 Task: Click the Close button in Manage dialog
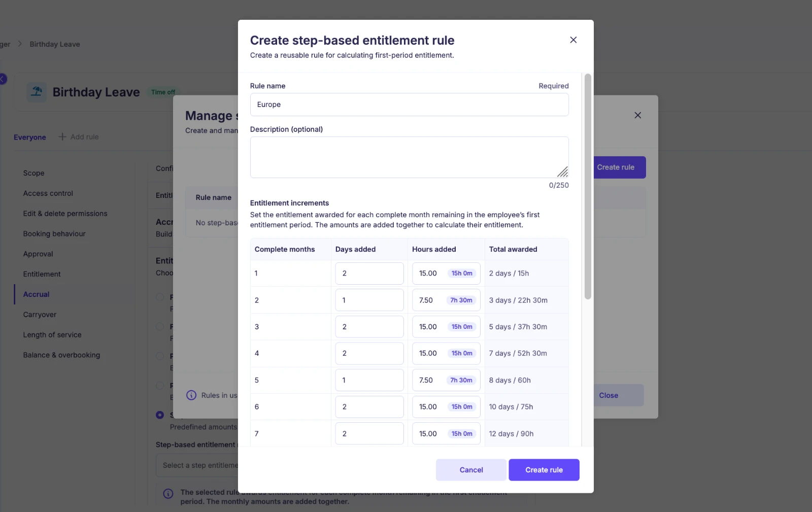click(x=619, y=395)
